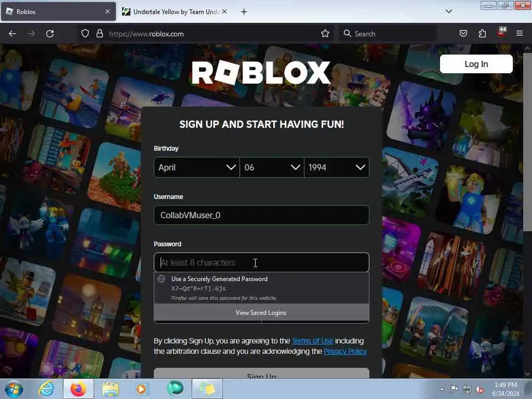This screenshot has width=532, height=399.
Task: Open the tracking protection shield icon
Action: (85, 34)
